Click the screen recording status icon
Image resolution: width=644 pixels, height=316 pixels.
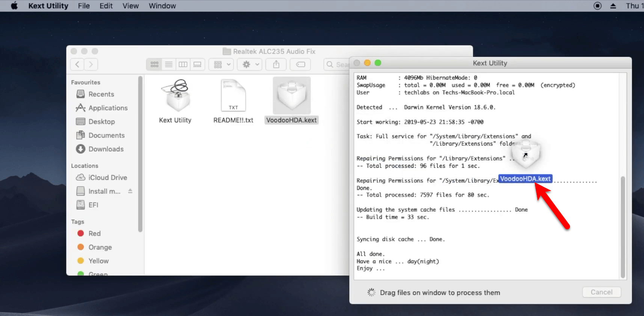597,6
